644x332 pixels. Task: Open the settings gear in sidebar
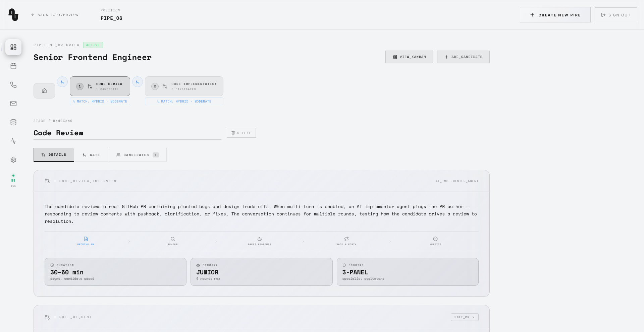[13, 160]
